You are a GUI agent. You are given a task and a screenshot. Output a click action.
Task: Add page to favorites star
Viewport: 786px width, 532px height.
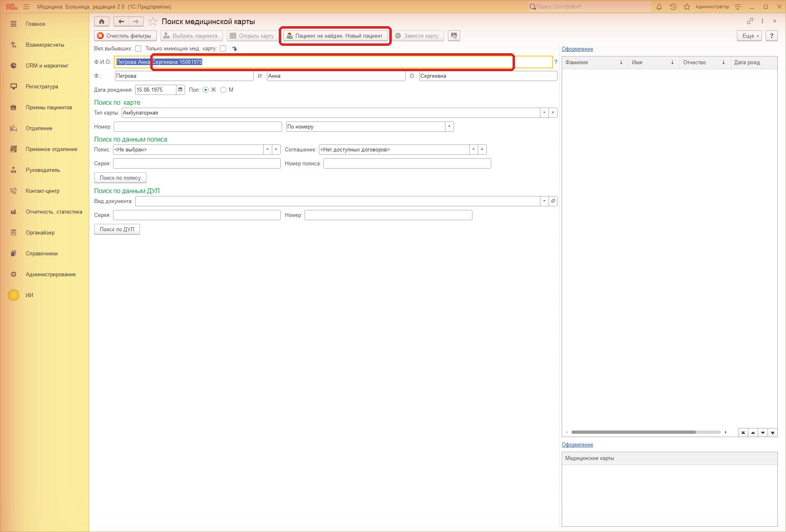[153, 22]
